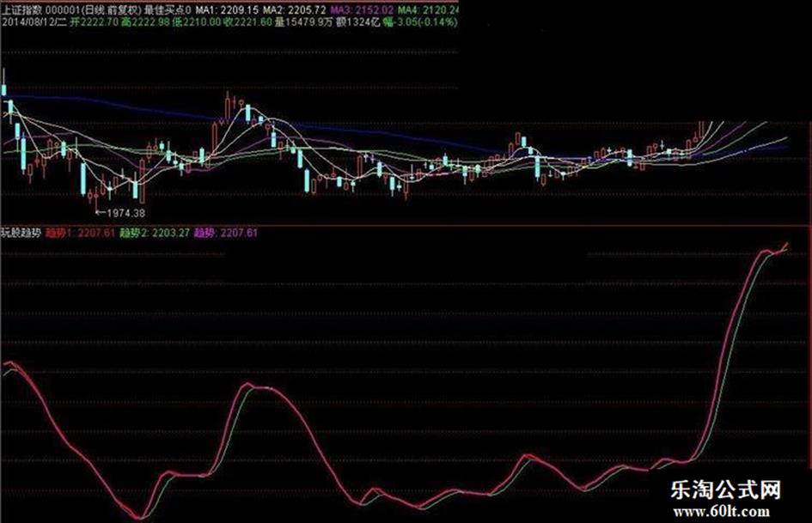
Task: Click the date 2014/08/12 readout
Action: tap(34, 21)
